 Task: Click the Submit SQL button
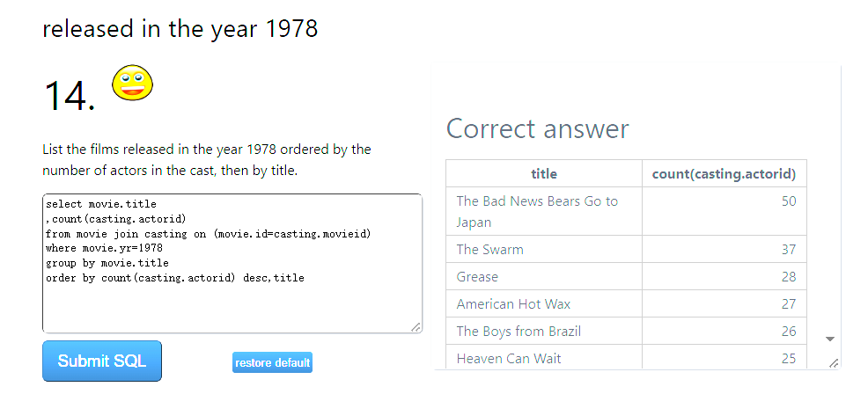coord(102,361)
